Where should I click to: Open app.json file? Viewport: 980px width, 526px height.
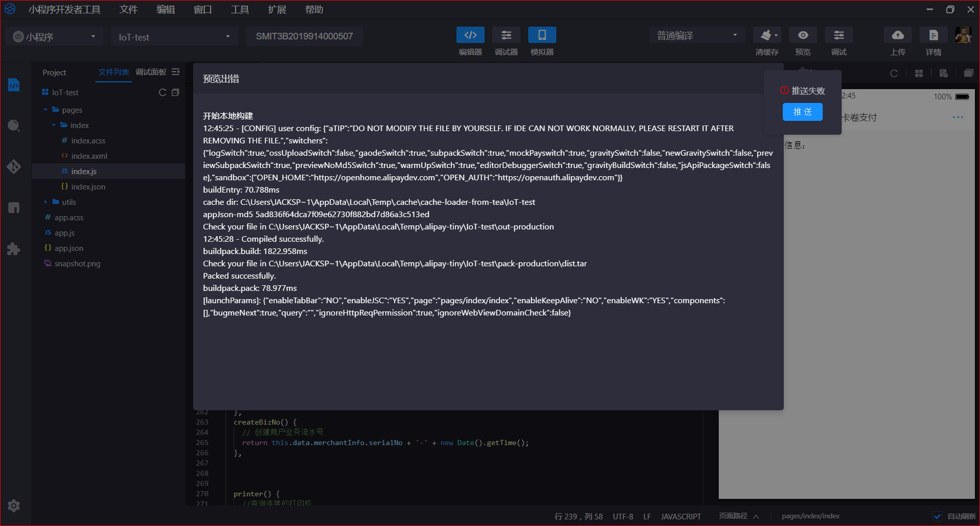(69, 248)
